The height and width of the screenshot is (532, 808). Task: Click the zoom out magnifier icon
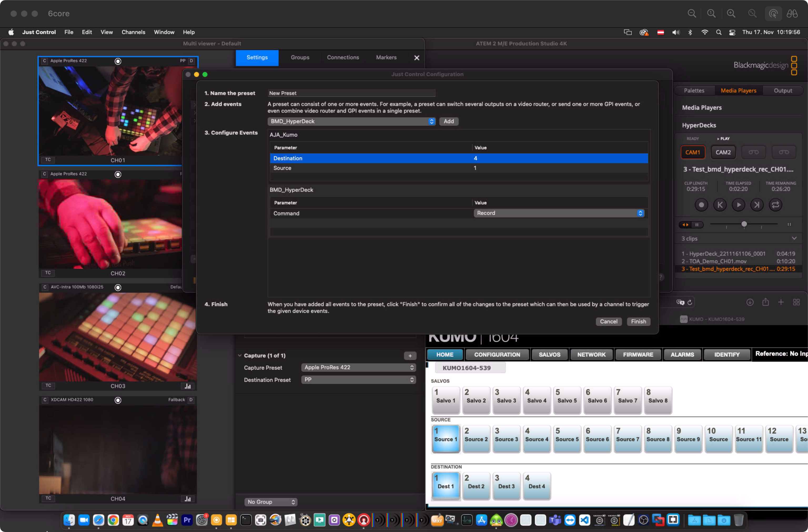[691, 14]
